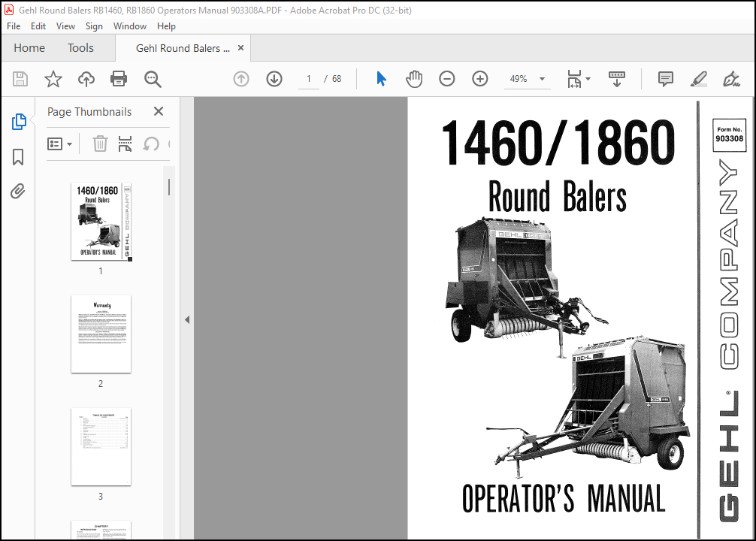Open the View menu

pyautogui.click(x=65, y=26)
